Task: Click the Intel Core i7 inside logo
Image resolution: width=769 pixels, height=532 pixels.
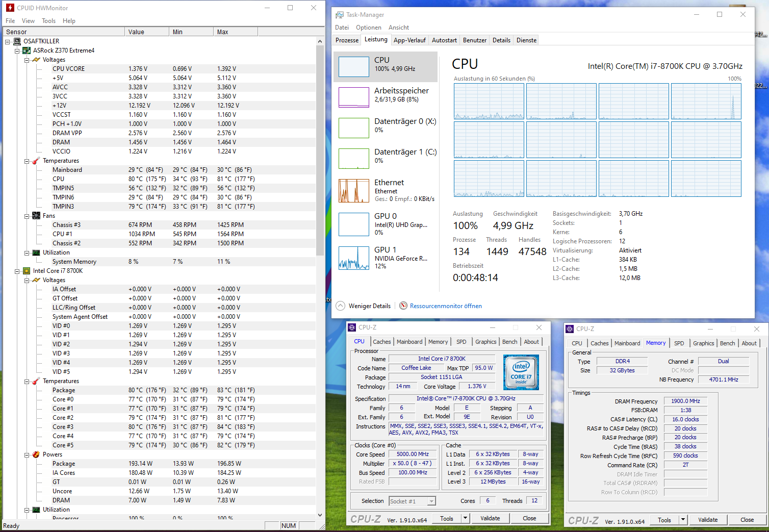Action: click(521, 372)
